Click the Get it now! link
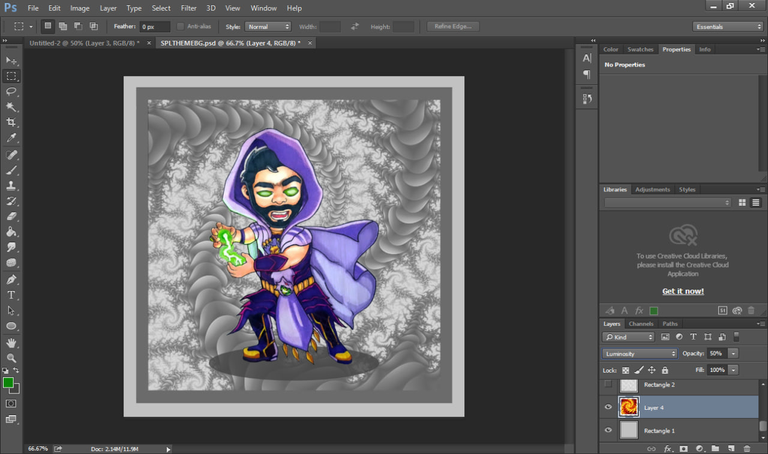Viewport: 768px width, 454px height. click(683, 291)
